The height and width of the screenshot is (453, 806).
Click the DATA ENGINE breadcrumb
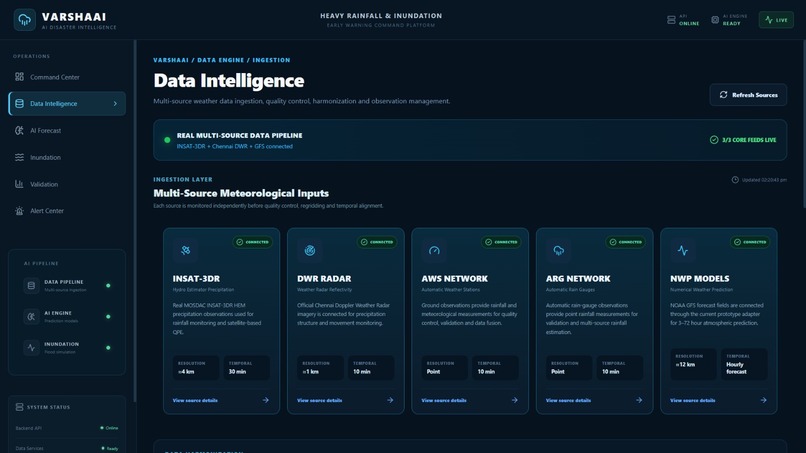pyautogui.click(x=221, y=60)
